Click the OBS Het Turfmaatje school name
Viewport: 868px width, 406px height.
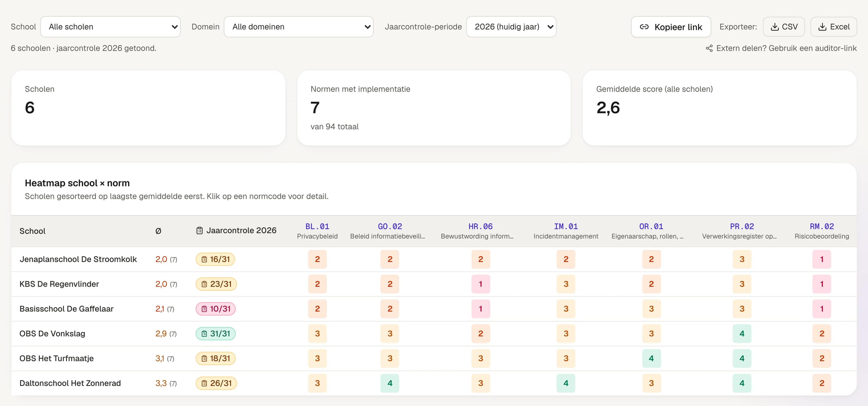pyautogui.click(x=57, y=359)
